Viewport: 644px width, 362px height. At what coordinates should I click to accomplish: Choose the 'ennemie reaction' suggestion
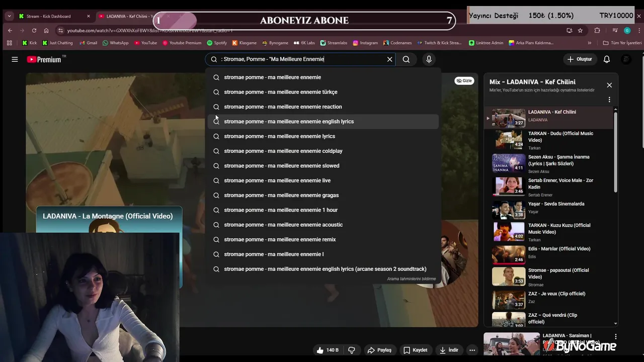tap(323, 107)
